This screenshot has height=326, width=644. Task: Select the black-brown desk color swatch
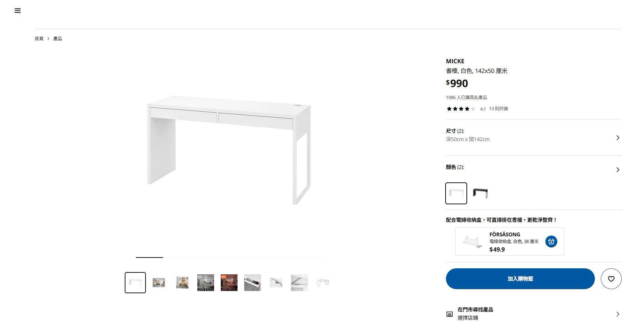(x=480, y=193)
